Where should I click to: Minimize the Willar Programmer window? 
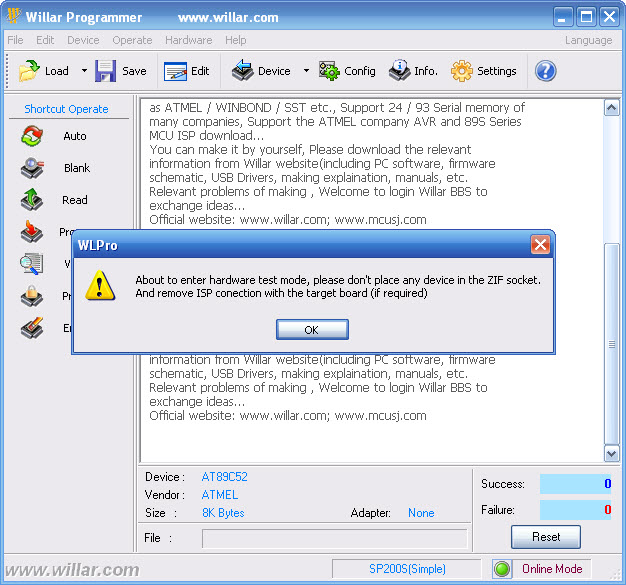[563, 17]
